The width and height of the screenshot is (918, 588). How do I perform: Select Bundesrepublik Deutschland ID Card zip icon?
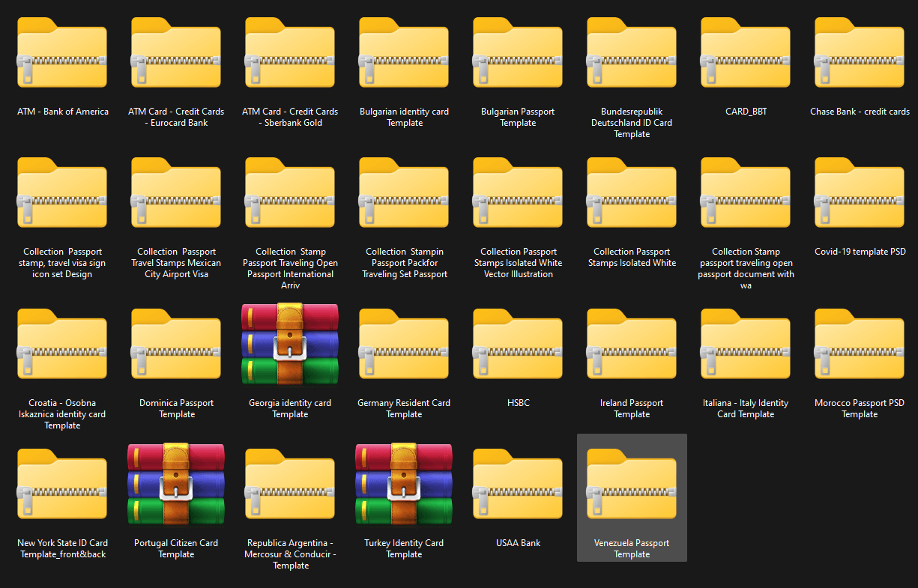tap(632, 52)
